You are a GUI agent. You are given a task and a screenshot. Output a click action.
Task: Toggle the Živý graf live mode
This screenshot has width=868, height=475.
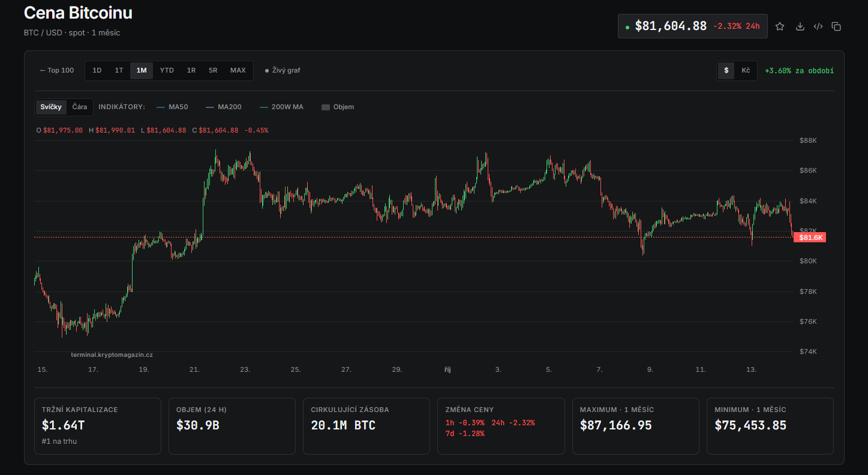pyautogui.click(x=283, y=70)
